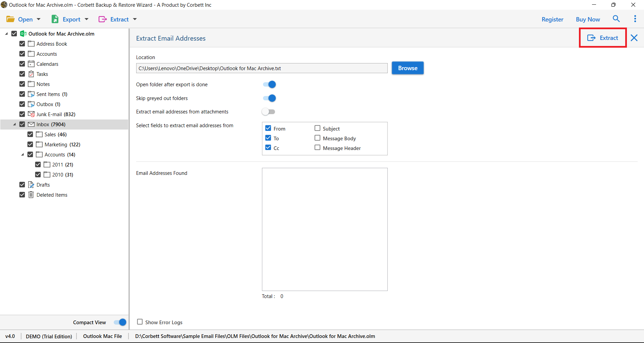This screenshot has width=644, height=343.
Task: Select the Address Book folder icon
Action: point(31,44)
